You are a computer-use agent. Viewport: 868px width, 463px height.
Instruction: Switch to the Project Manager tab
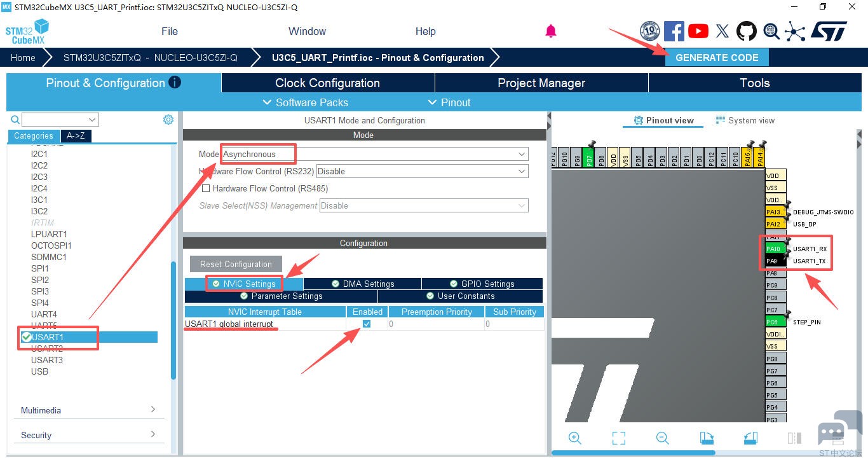tap(541, 83)
